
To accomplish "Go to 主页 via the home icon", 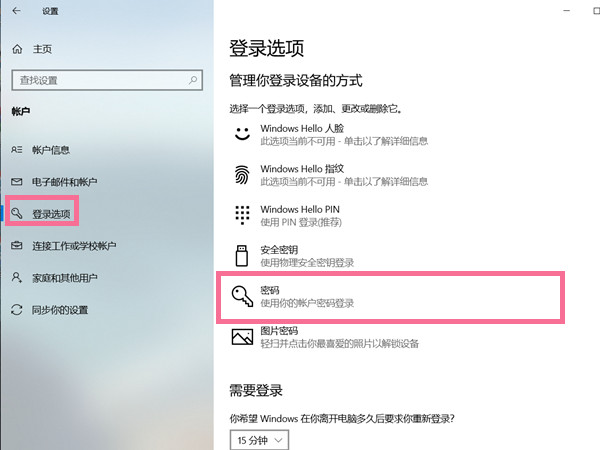I will (16, 48).
